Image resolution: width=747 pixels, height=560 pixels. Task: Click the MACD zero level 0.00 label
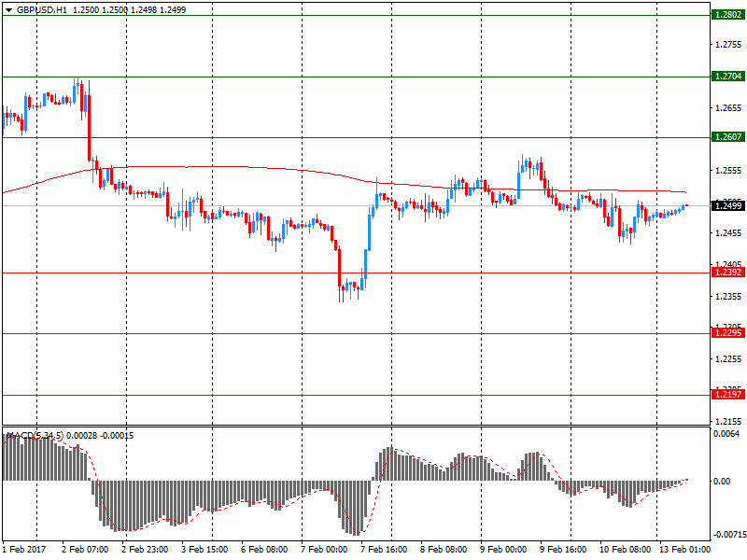click(x=722, y=482)
